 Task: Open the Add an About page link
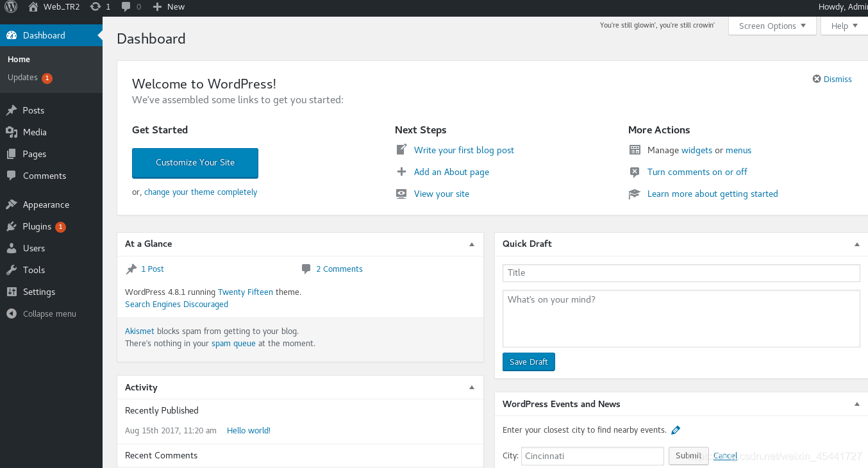[x=451, y=172]
